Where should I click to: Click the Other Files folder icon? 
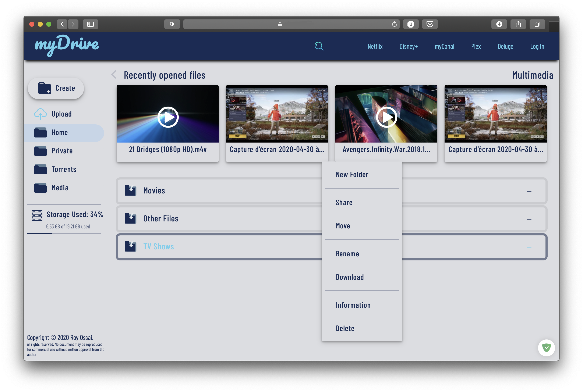tap(130, 218)
